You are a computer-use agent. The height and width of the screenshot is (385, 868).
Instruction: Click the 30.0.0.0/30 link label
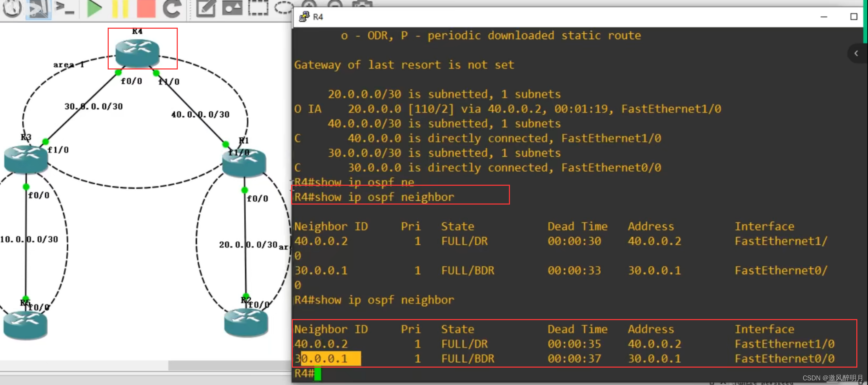[x=93, y=106]
